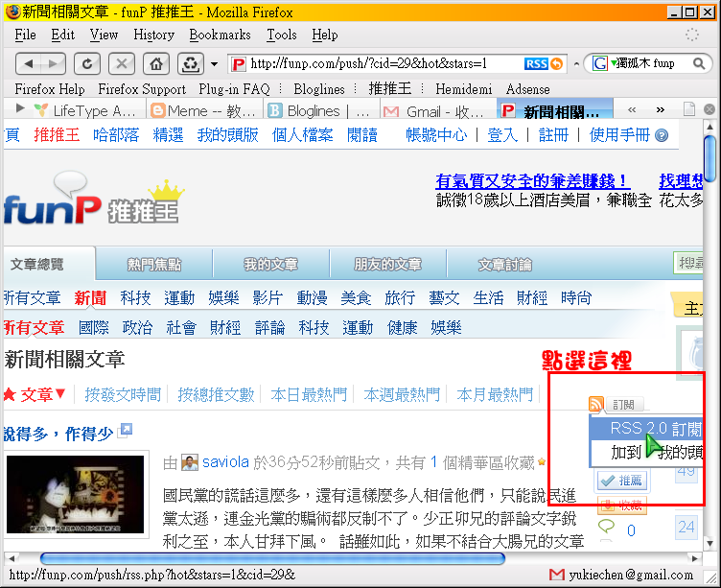This screenshot has width=721, height=588.
Task: Open article 說得多，作得少 external-link icon
Action: pos(125,431)
